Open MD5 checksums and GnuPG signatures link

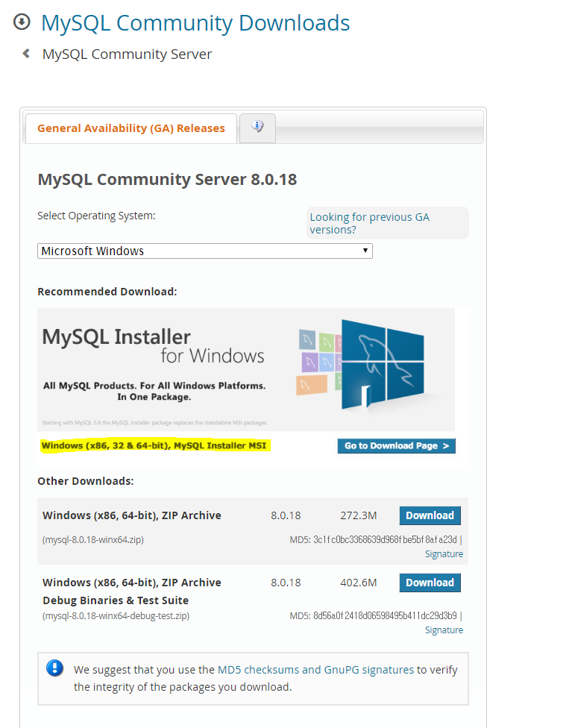[315, 670]
